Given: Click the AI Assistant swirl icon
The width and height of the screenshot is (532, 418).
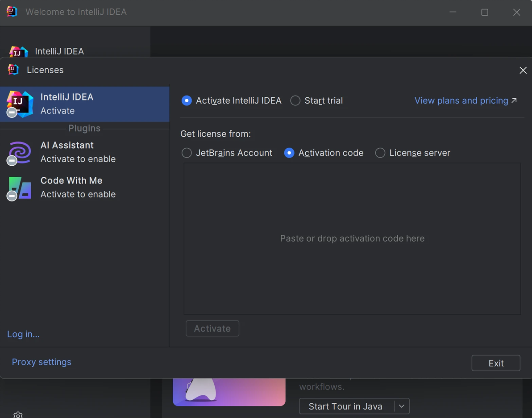Looking at the screenshot, I should (x=20, y=152).
